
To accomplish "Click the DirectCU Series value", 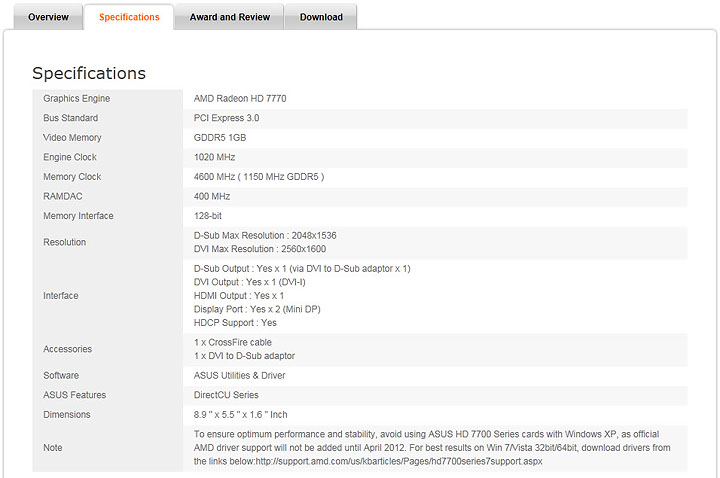I will [x=226, y=395].
